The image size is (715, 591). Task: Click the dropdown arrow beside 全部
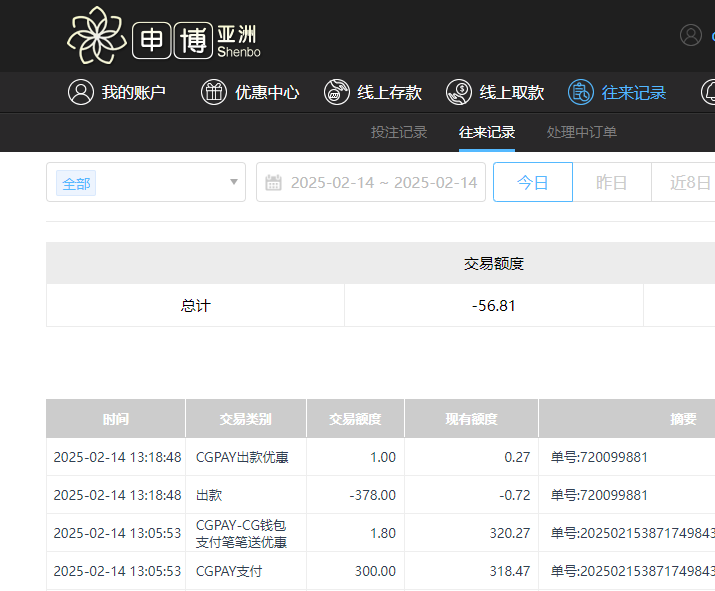[x=234, y=182]
